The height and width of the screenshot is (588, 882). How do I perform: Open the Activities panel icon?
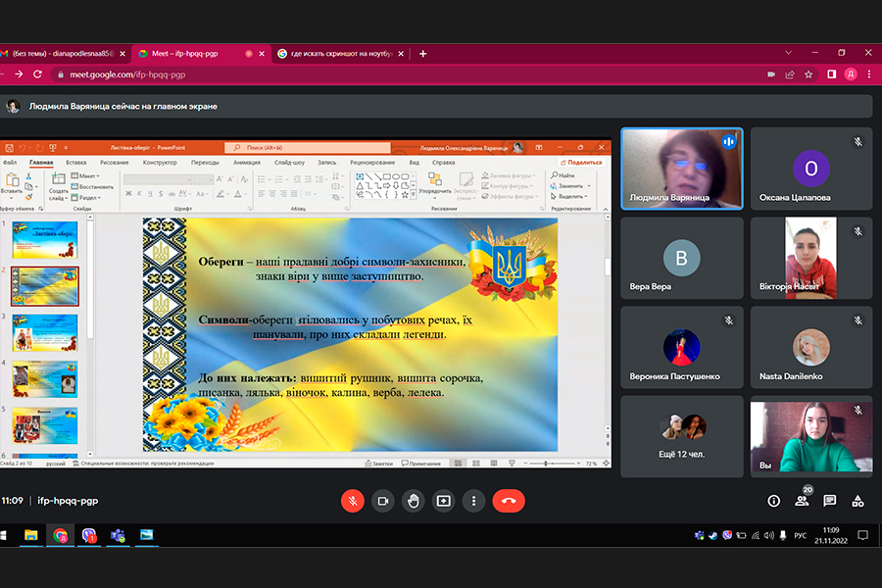[857, 500]
